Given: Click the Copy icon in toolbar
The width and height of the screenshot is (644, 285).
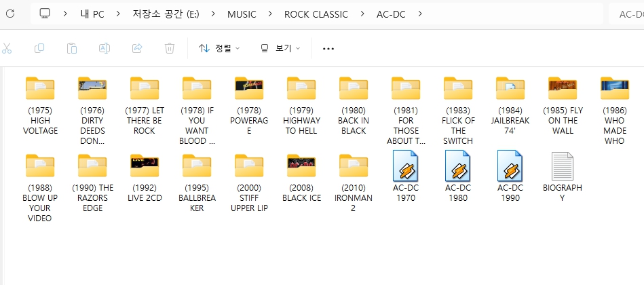Looking at the screenshot, I should [x=39, y=48].
